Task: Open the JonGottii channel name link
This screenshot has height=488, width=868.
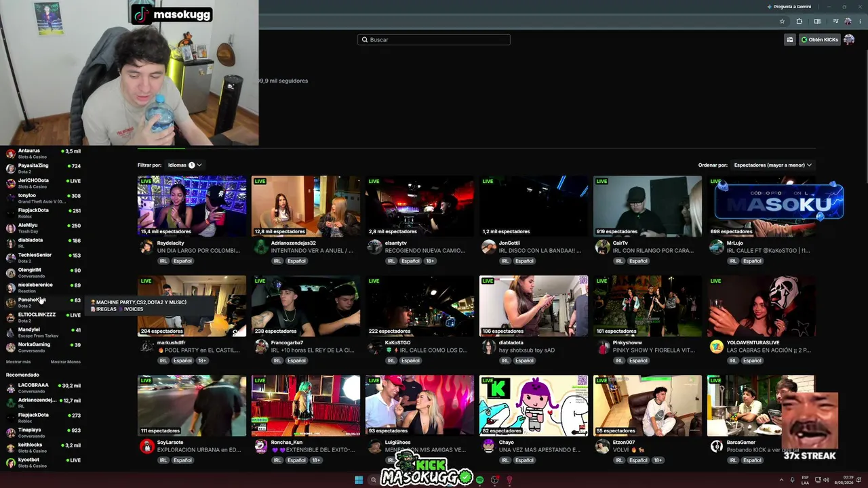Action: 509,243
